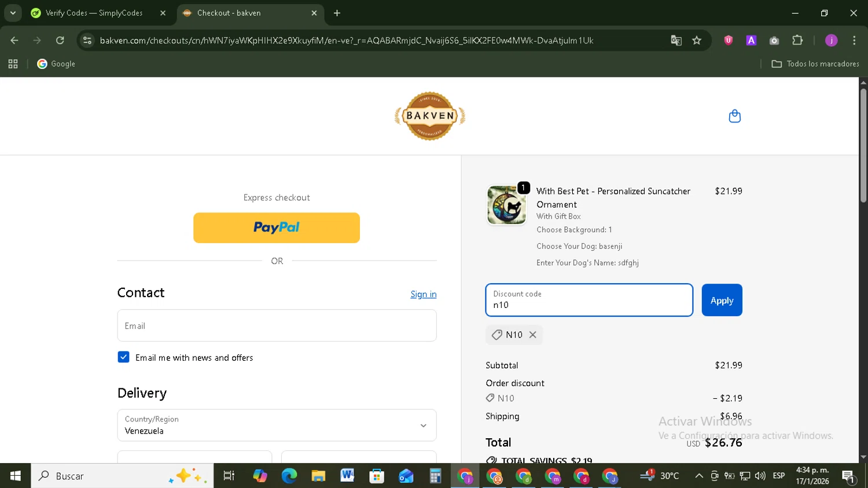This screenshot has width=868, height=488.
Task: Click the product title With Best Pet
Action: click(613, 197)
